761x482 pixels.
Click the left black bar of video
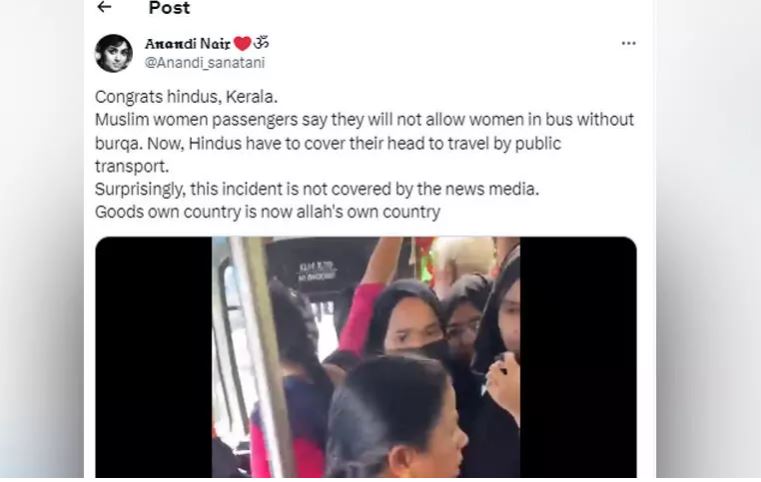pyautogui.click(x=153, y=357)
